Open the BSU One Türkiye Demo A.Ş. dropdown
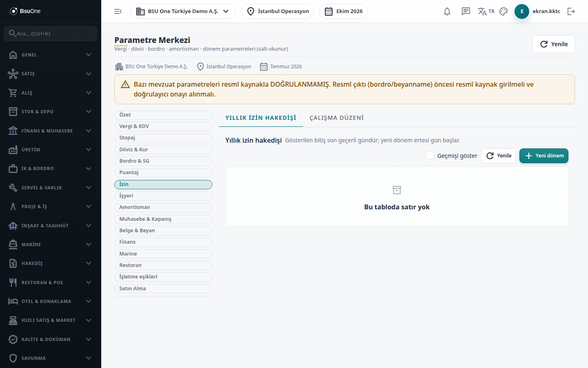 tap(183, 11)
